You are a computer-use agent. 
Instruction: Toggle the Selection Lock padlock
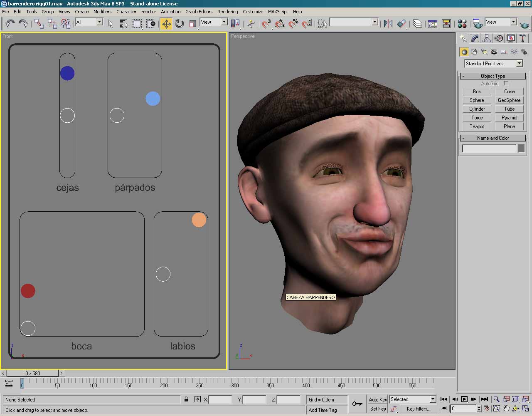tap(186, 399)
